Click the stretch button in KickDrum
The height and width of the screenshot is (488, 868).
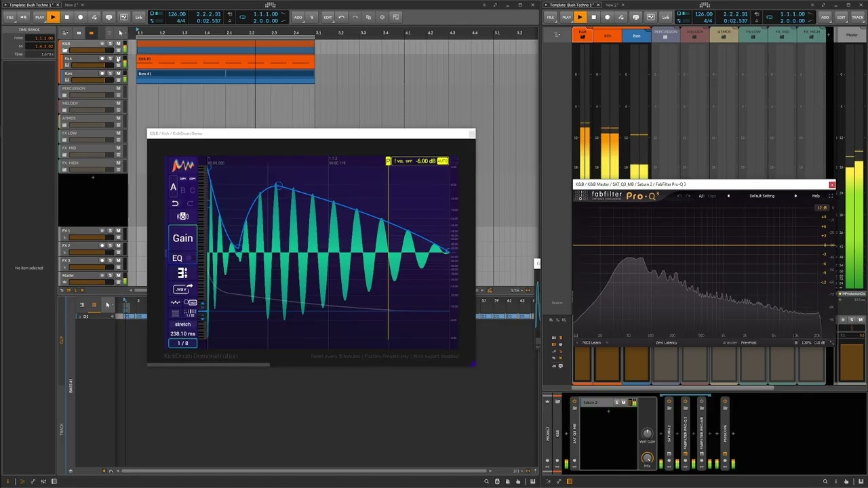(182, 324)
